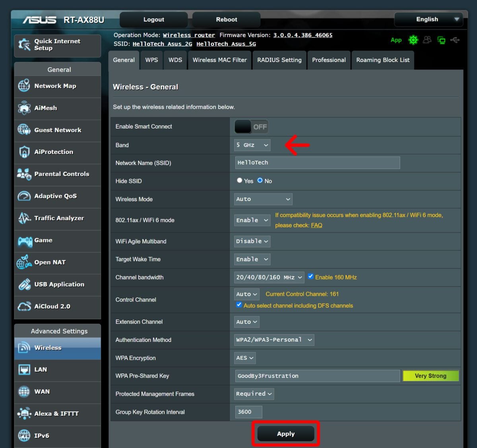Screen dimensions: 477x448
Task: Click the AiMesh sidebar icon
Action: coord(24,108)
